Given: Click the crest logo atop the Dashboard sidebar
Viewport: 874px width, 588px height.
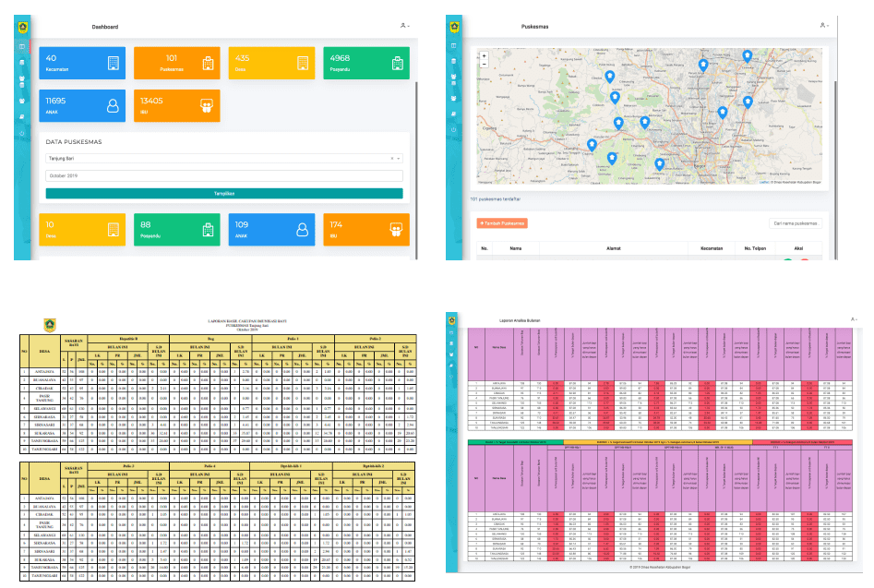Looking at the screenshot, I should tap(23, 27).
